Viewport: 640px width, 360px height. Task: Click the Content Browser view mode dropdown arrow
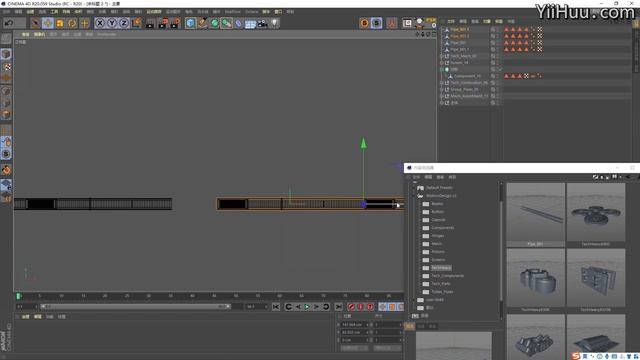click(620, 177)
